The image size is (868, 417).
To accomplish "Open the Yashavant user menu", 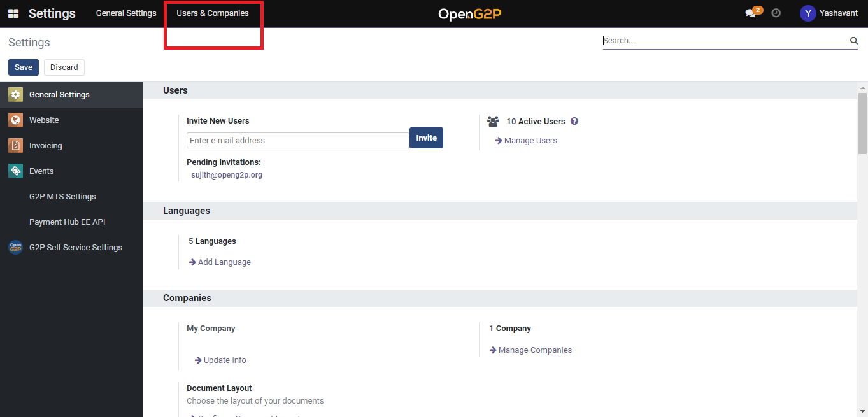I will coord(829,13).
